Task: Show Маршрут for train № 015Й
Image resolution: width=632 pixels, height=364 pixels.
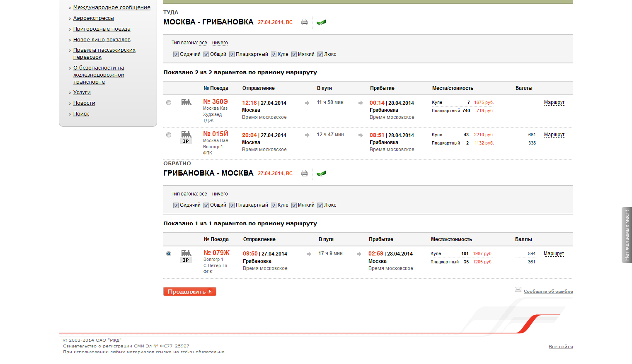Action: (554, 135)
